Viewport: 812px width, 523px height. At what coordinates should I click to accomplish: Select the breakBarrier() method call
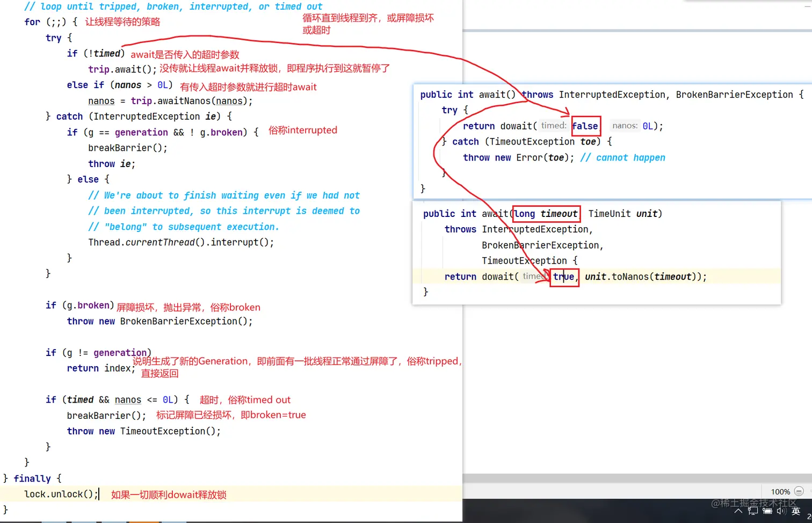[x=127, y=148]
